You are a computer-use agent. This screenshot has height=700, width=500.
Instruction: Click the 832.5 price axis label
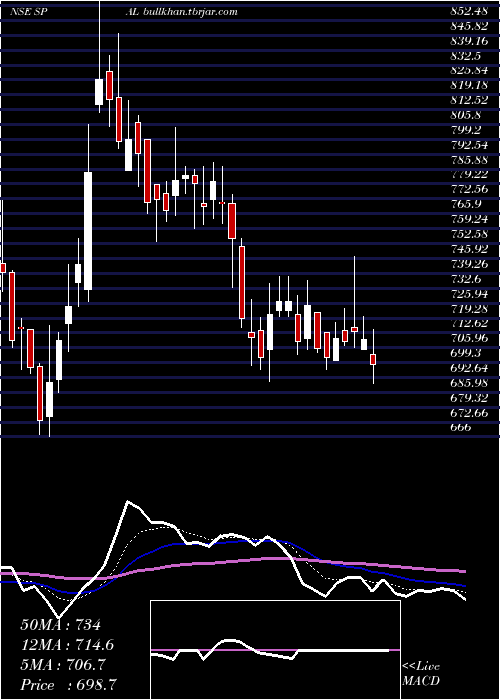pyautogui.click(x=465, y=56)
